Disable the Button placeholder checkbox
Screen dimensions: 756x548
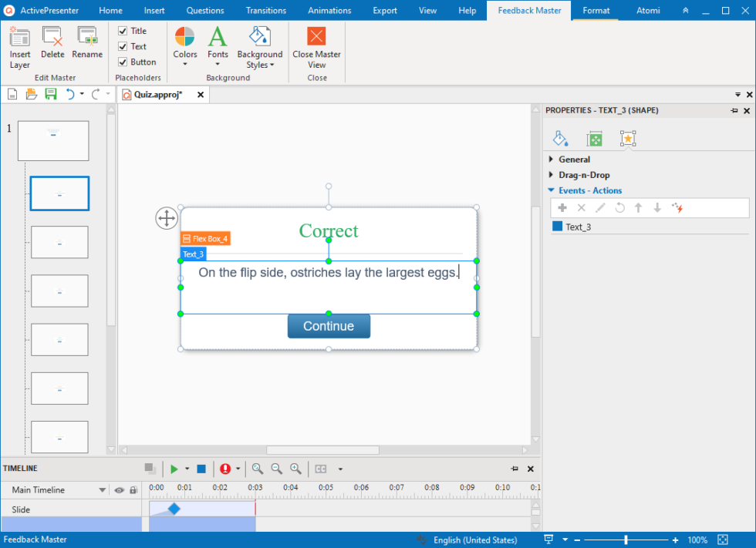pos(122,62)
